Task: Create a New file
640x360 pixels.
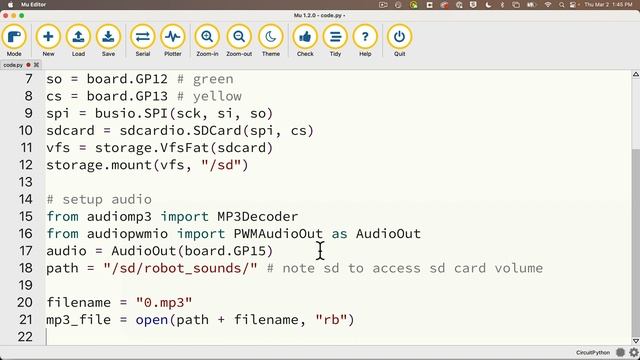Action: tap(48, 40)
